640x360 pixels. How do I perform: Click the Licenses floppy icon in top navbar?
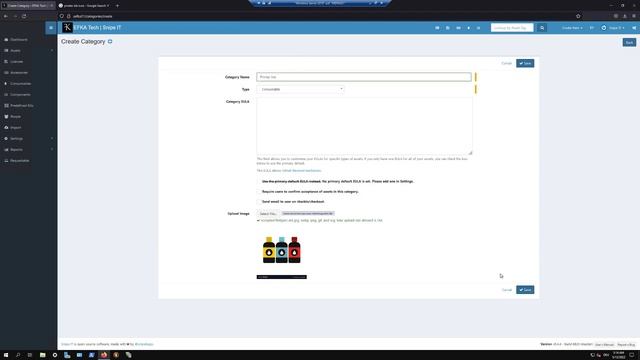click(x=448, y=28)
